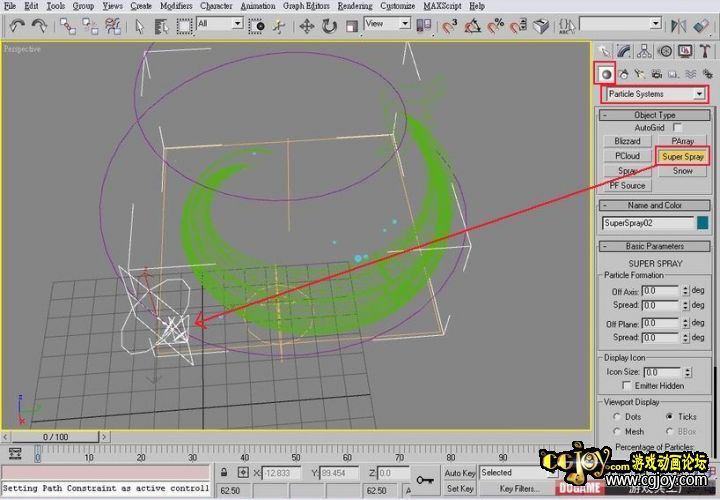Click the PArray particle button

(682, 141)
